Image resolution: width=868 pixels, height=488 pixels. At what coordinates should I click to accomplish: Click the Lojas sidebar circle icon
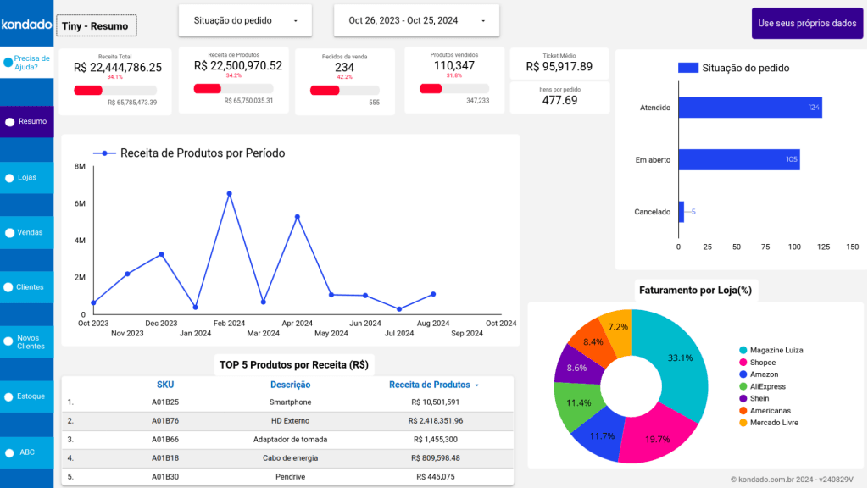coord(10,178)
